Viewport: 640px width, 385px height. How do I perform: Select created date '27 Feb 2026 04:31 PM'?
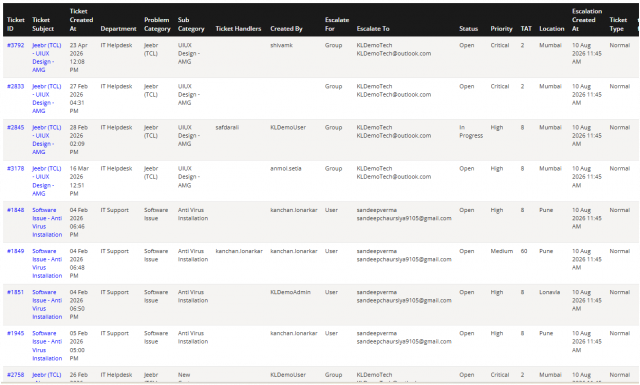click(x=78, y=99)
